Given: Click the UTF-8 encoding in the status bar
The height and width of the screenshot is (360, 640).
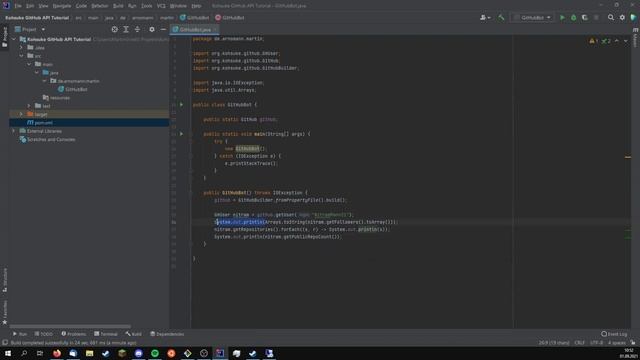Looking at the screenshot, I should [x=596, y=343].
